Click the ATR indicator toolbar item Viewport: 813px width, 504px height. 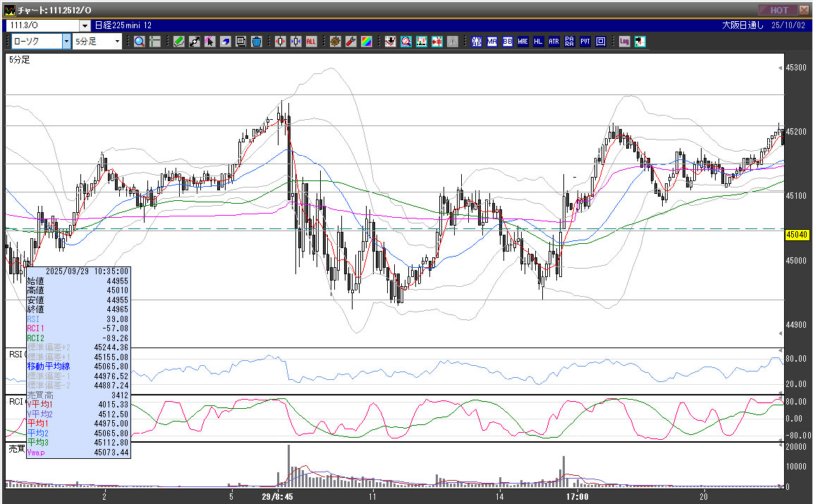click(x=554, y=42)
